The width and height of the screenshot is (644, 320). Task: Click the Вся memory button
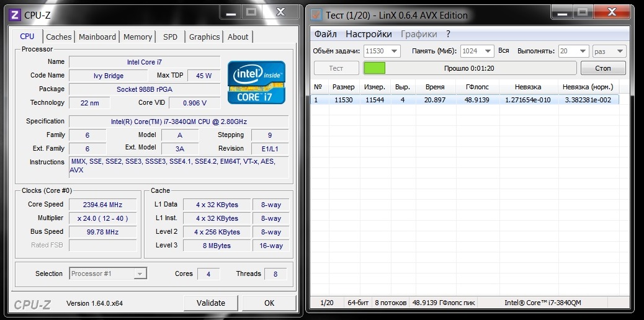point(504,50)
